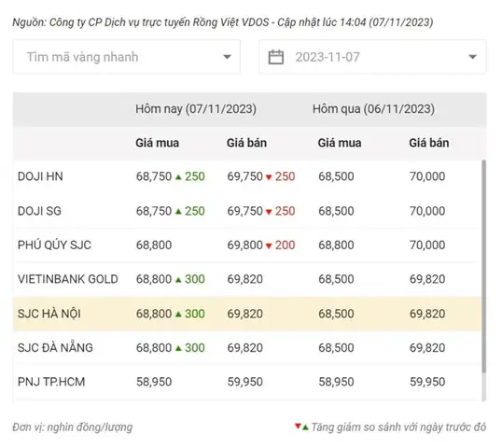
Task: Click the Tìm mã vàng nhanh field
Action: (x=127, y=57)
